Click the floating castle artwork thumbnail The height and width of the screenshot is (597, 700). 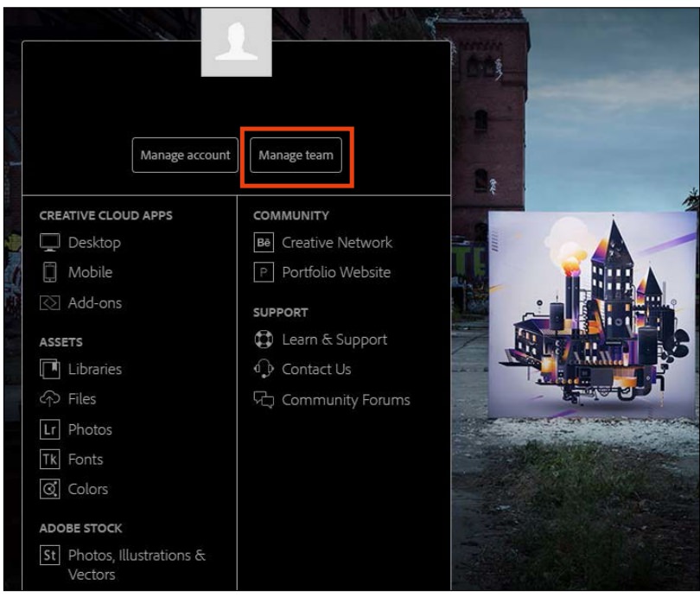coord(593,315)
